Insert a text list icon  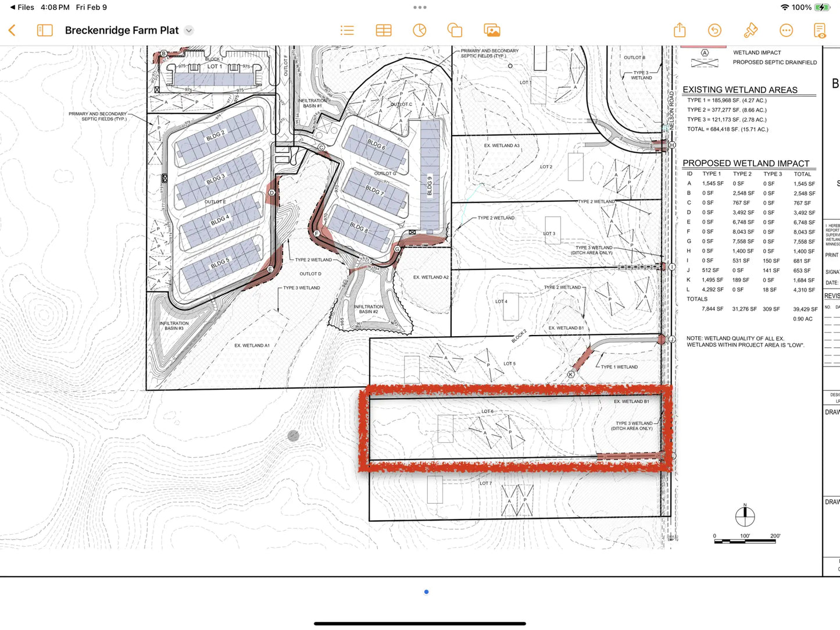click(347, 30)
